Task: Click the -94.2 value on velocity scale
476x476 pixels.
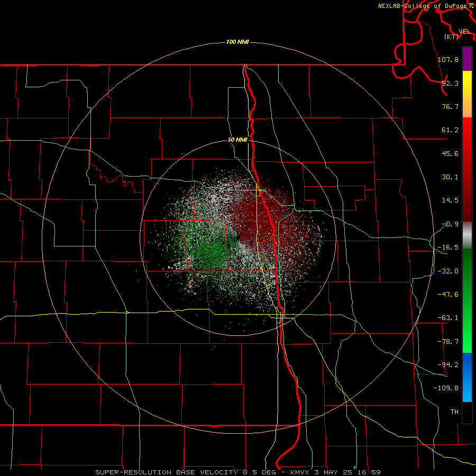Action: click(x=448, y=365)
